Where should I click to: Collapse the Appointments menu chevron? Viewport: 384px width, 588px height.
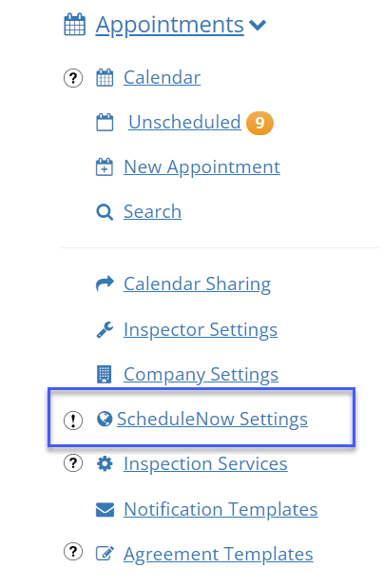(x=258, y=25)
